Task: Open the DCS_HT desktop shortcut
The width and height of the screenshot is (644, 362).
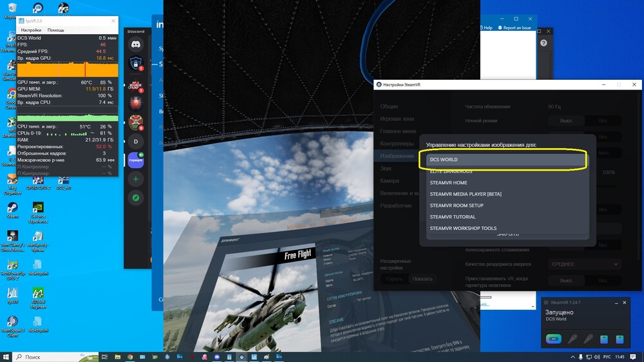Action: click(64, 184)
